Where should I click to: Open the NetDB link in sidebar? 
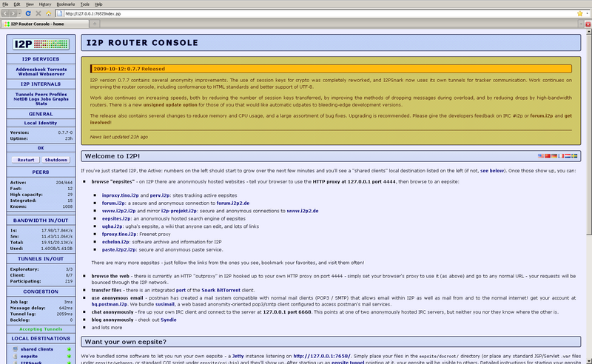click(x=21, y=99)
